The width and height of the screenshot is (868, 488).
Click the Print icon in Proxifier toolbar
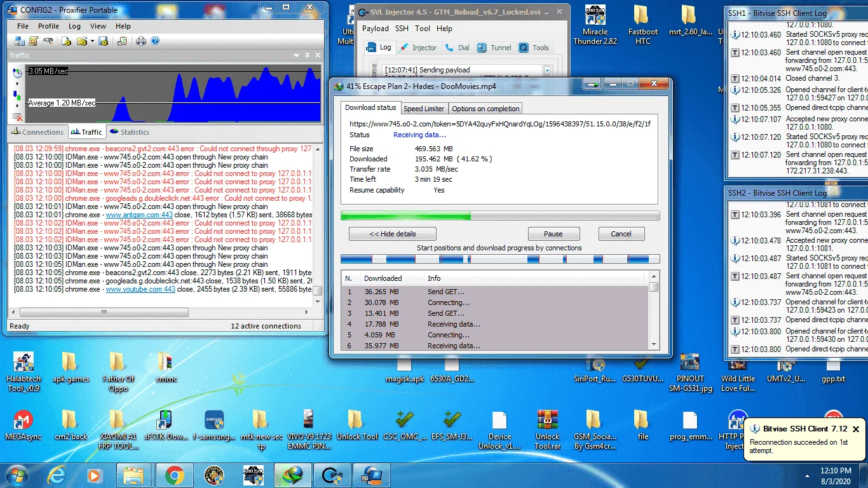coord(141,41)
